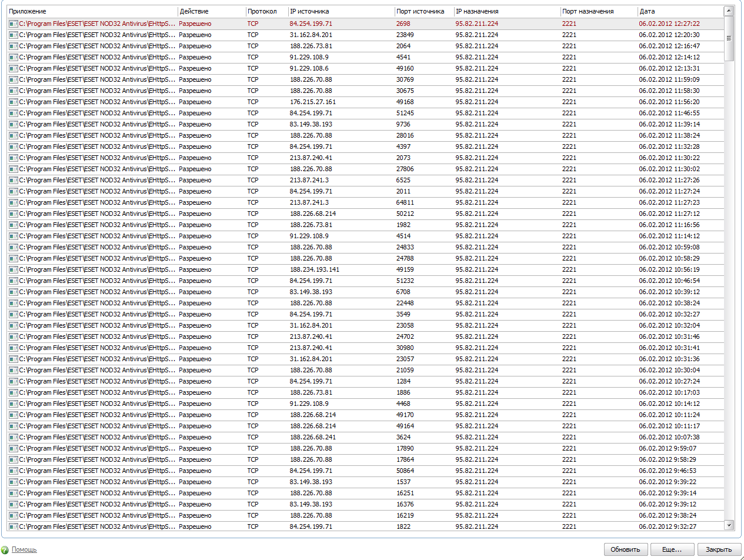
Task: Sort by the Протокол column header
Action: tap(267, 11)
